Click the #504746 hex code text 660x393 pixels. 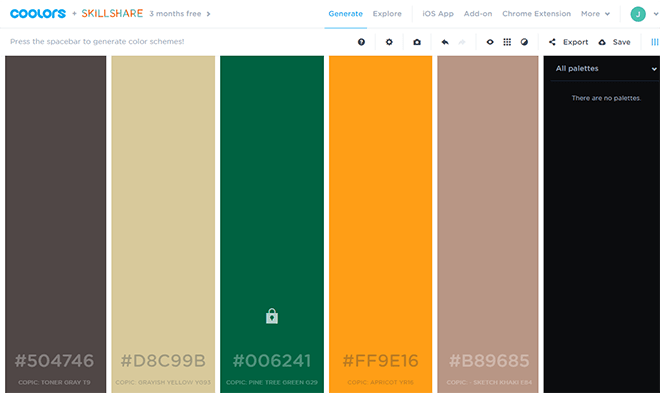point(55,361)
